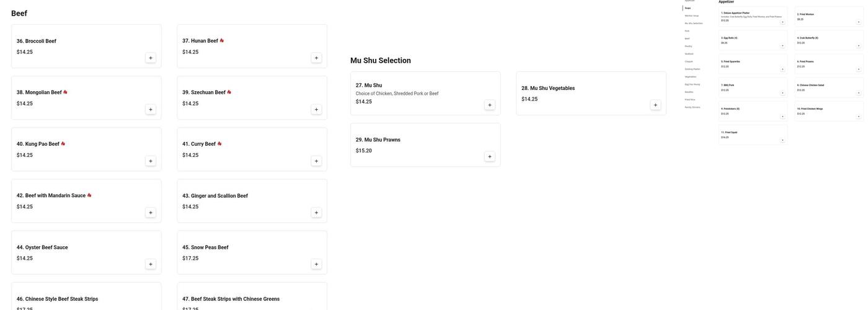
Task: Click plus on Ginger and Scallion Beef
Action: pyautogui.click(x=316, y=213)
